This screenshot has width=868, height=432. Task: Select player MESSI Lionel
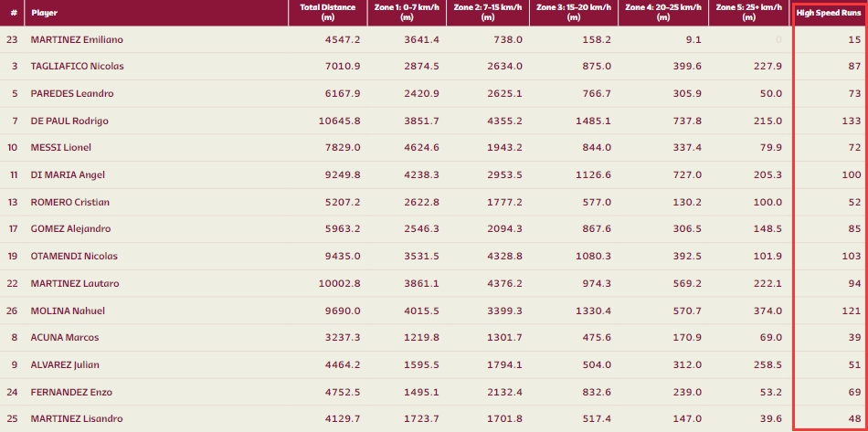click(x=61, y=148)
